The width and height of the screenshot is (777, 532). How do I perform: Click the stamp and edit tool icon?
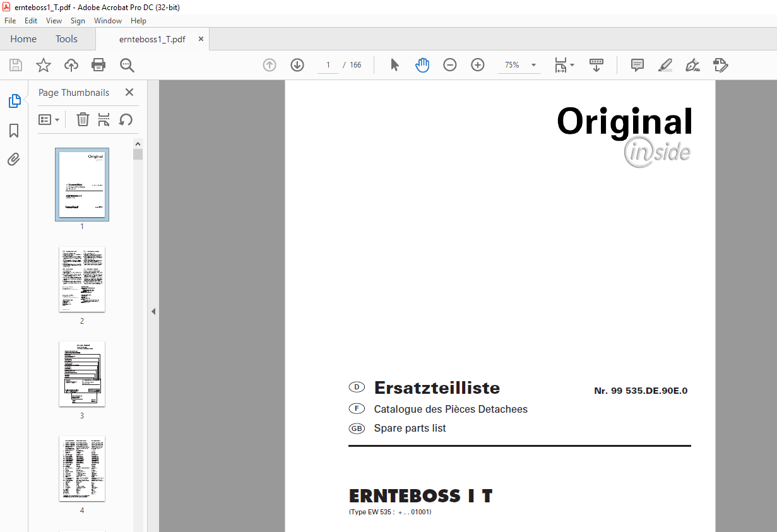720,65
